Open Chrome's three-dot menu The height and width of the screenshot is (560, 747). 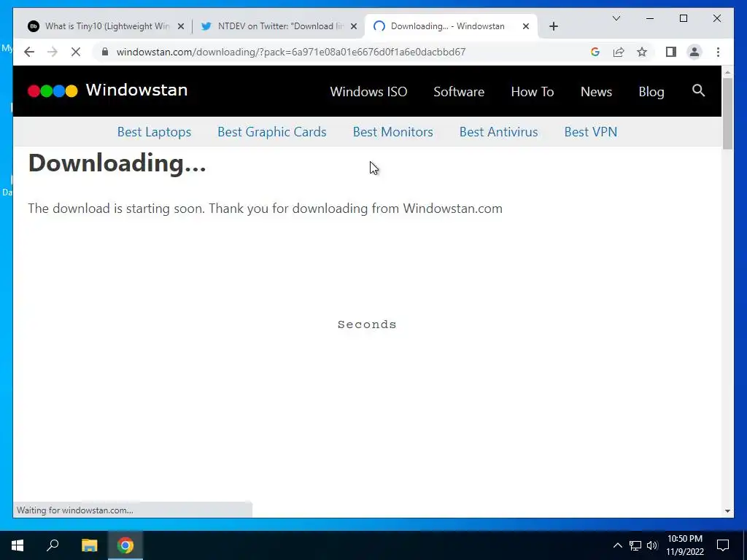718,52
